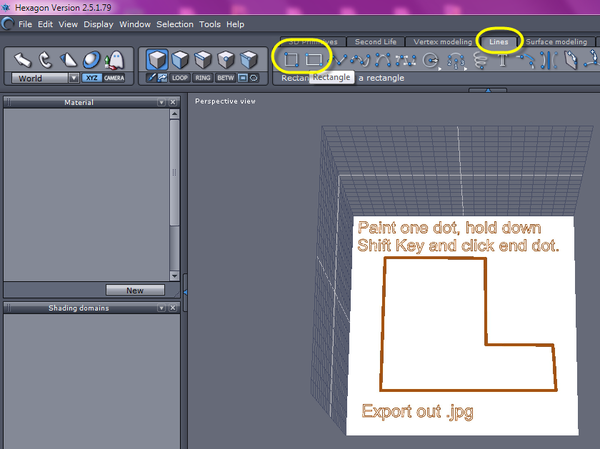Viewport: 600px width, 449px height.
Task: Select the Offset curve tool
Action: tap(526, 60)
